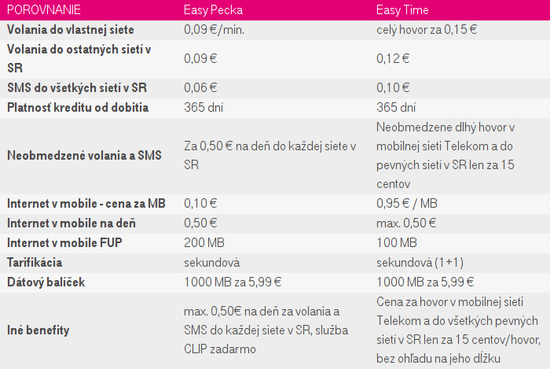Click SMS do všetkých sietí v SR label
The height and width of the screenshot is (369, 550).
[77, 88]
